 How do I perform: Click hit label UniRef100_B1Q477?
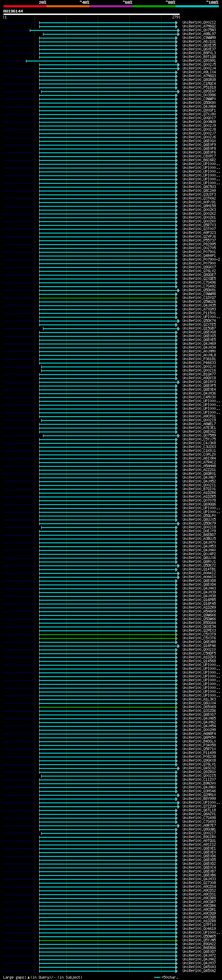click(x=199, y=374)
